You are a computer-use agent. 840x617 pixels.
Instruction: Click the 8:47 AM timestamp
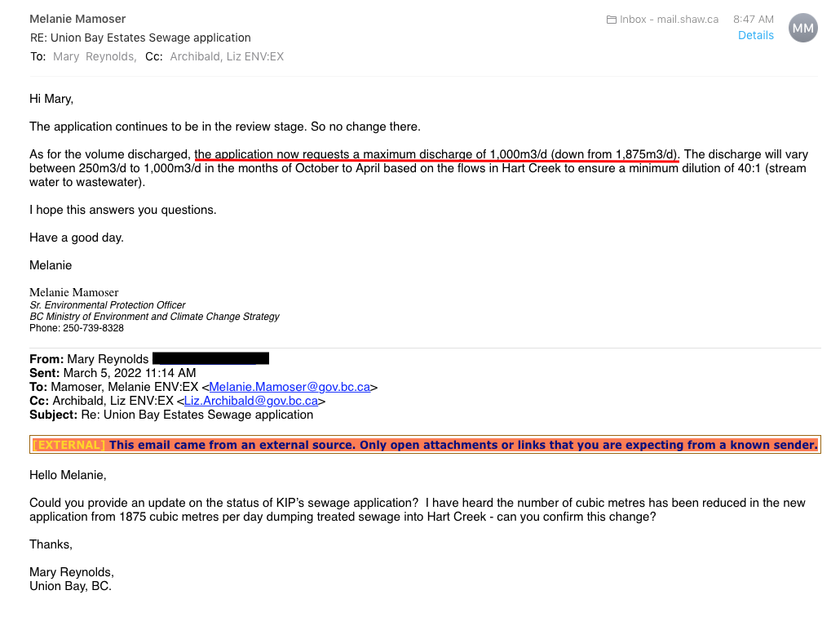click(754, 20)
